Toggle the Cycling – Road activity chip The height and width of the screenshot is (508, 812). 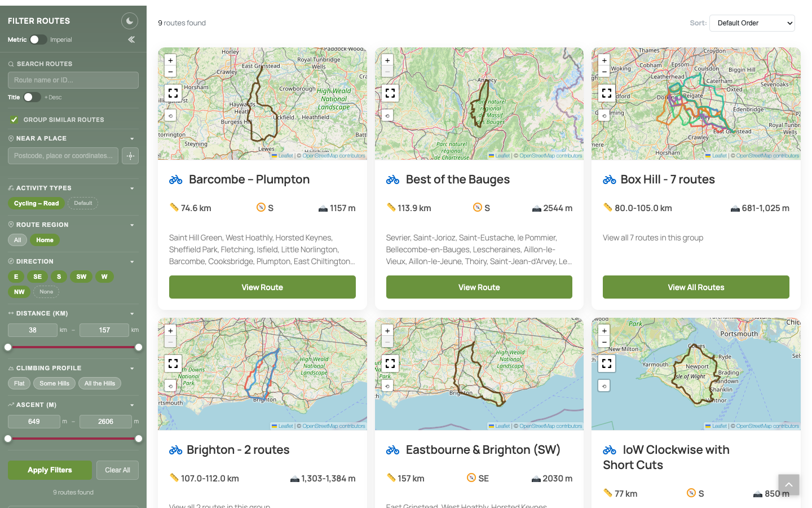36,203
